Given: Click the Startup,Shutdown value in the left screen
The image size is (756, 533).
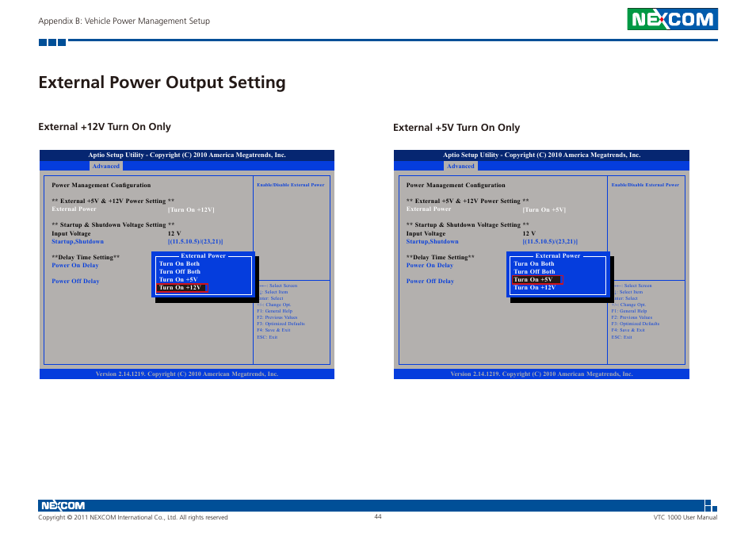Looking at the screenshot, I should (x=195, y=242).
